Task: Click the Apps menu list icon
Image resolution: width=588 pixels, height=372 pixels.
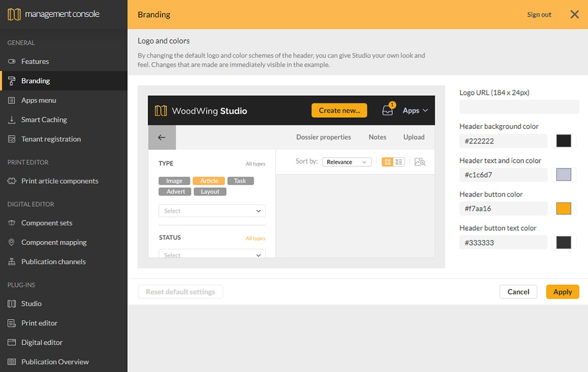Action: click(x=12, y=100)
